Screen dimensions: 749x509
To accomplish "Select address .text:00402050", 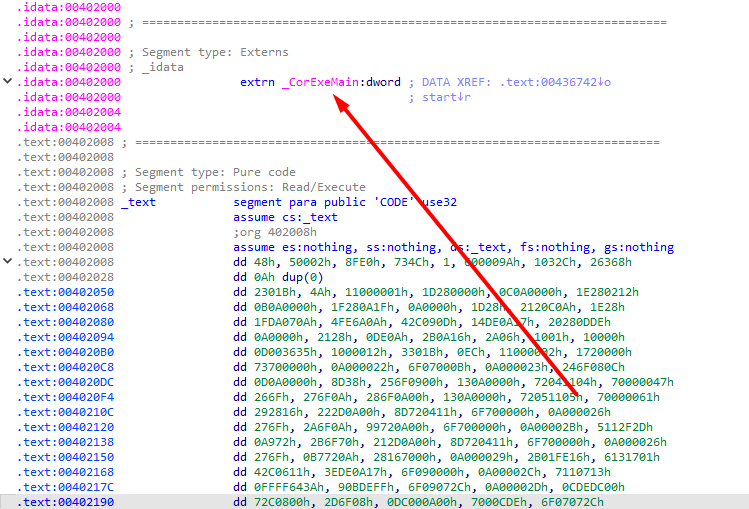I will coord(67,292).
